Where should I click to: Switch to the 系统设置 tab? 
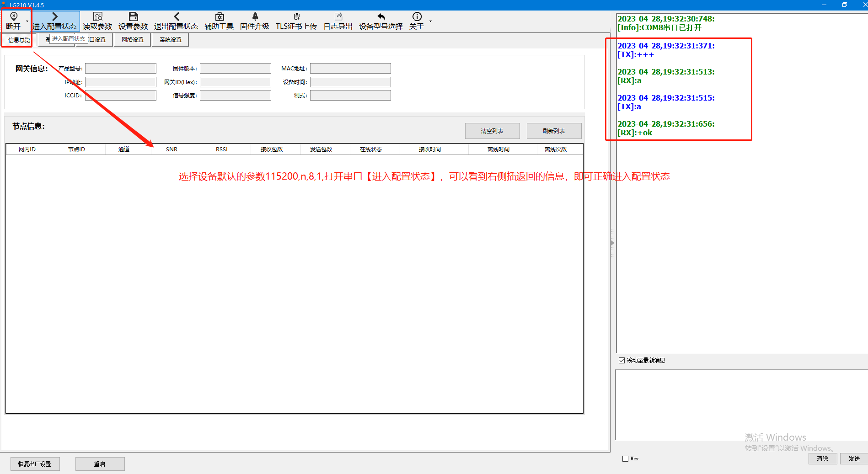click(x=171, y=40)
